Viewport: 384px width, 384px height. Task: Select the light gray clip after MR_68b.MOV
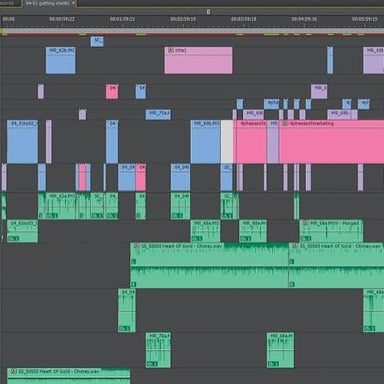click(227, 142)
